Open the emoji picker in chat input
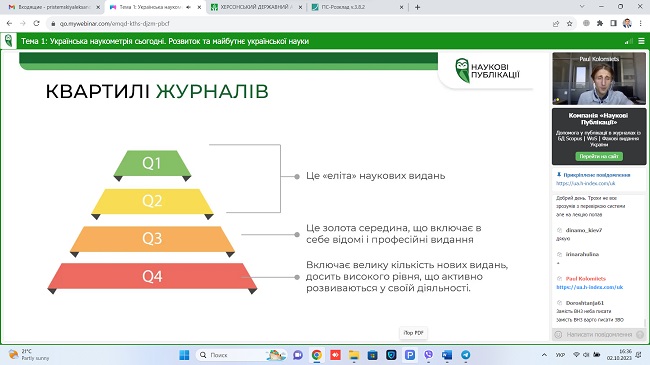 pyautogui.click(x=558, y=334)
